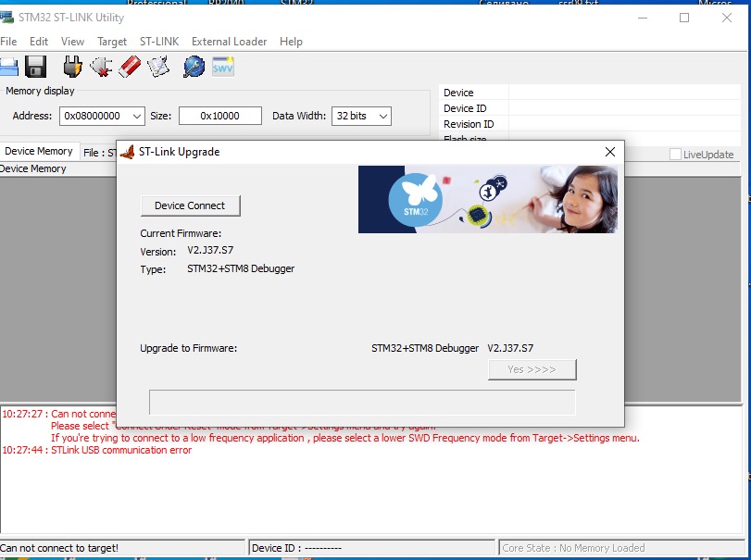Toggle the LiveUpdate checkbox
This screenshot has width=751, height=560.
click(x=675, y=155)
